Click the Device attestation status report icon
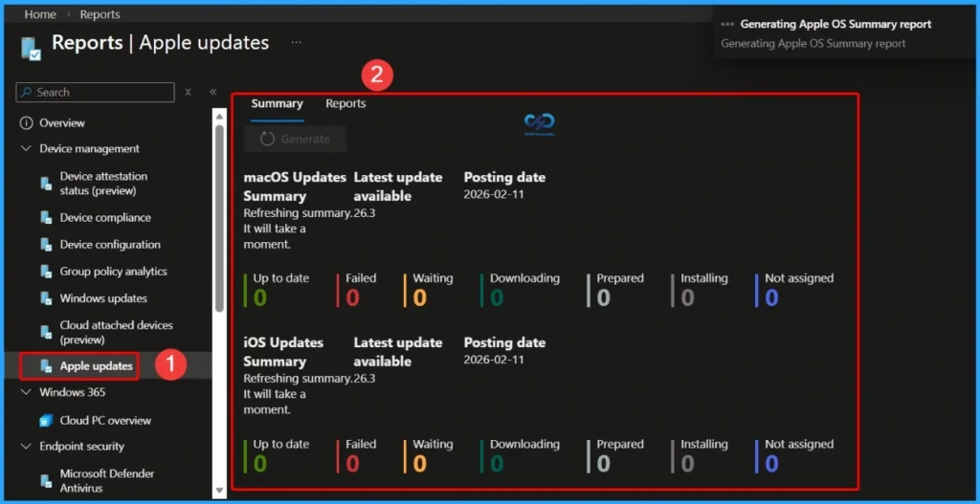Viewport: 980px width, 504px height. point(46,184)
